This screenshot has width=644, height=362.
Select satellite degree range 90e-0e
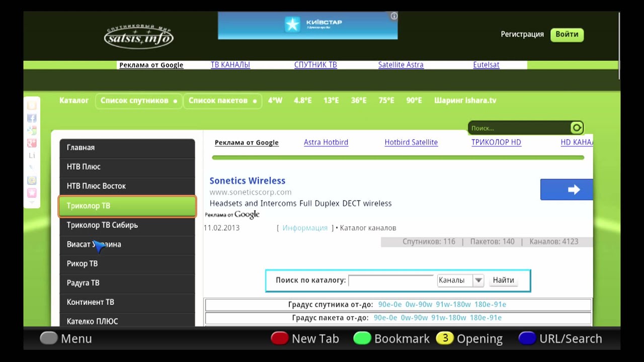pyautogui.click(x=390, y=305)
